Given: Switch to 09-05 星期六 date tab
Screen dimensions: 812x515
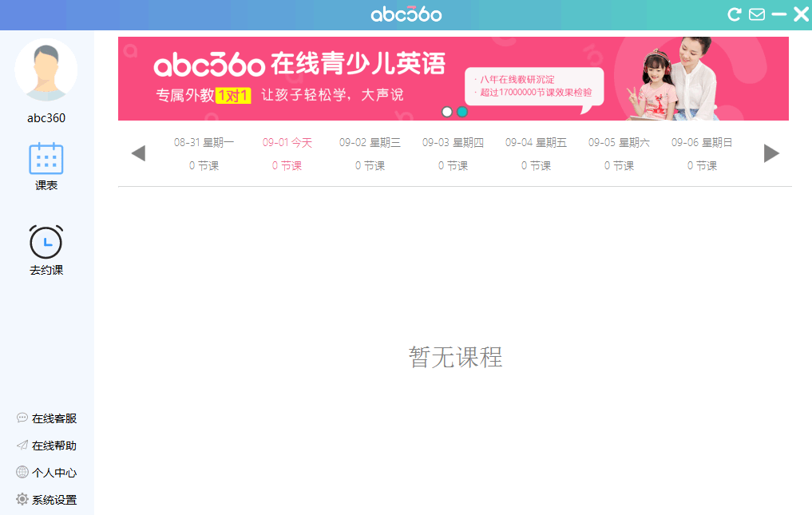Looking at the screenshot, I should click(619, 154).
